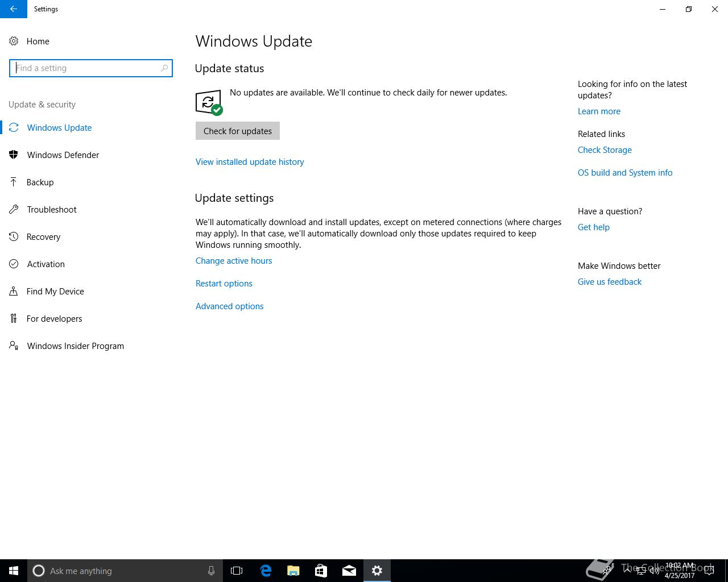Focus the 'Find a setting' search field
Screen dimensions: 728x582
pos(91,68)
